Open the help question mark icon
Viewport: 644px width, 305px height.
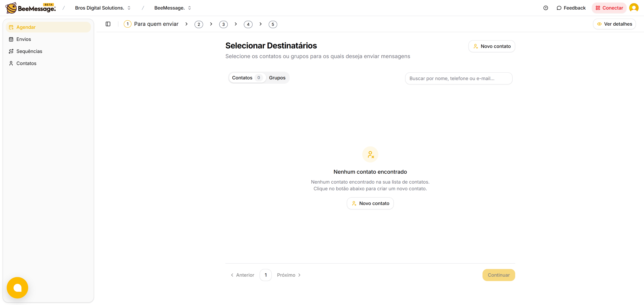(x=545, y=8)
